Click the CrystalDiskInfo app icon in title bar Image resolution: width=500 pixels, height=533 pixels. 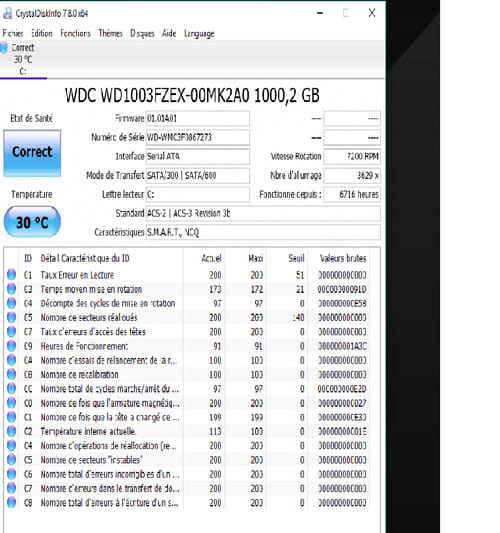(7, 13)
